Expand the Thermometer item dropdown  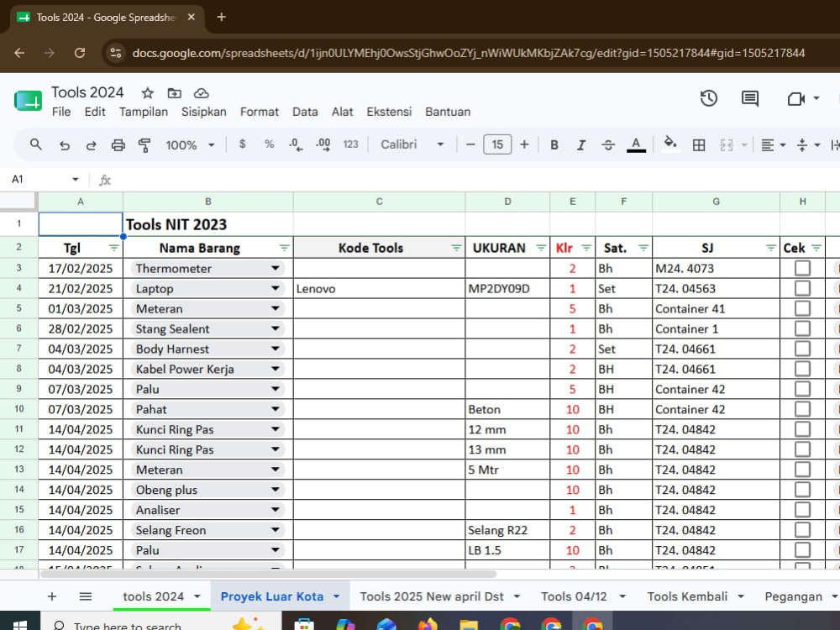click(x=275, y=268)
